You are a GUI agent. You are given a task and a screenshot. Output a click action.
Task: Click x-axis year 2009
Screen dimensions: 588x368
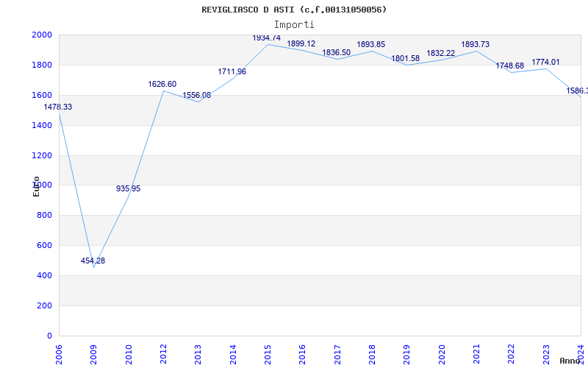[94, 355]
